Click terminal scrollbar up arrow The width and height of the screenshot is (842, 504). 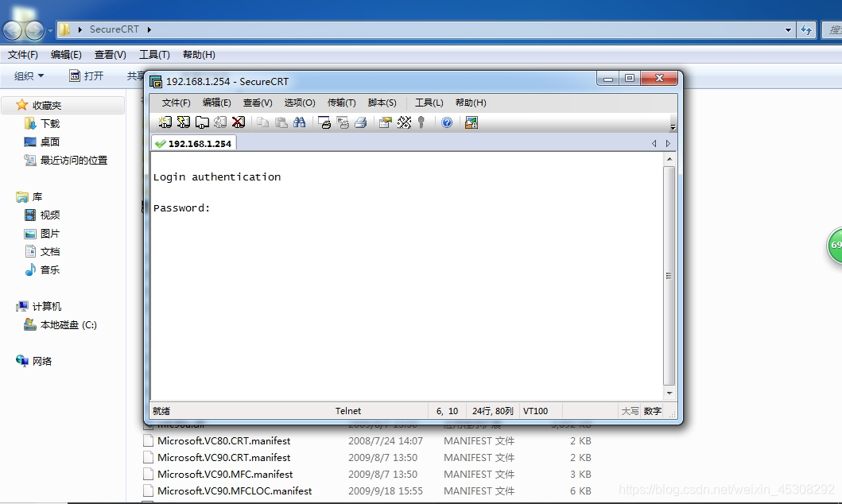(x=669, y=159)
